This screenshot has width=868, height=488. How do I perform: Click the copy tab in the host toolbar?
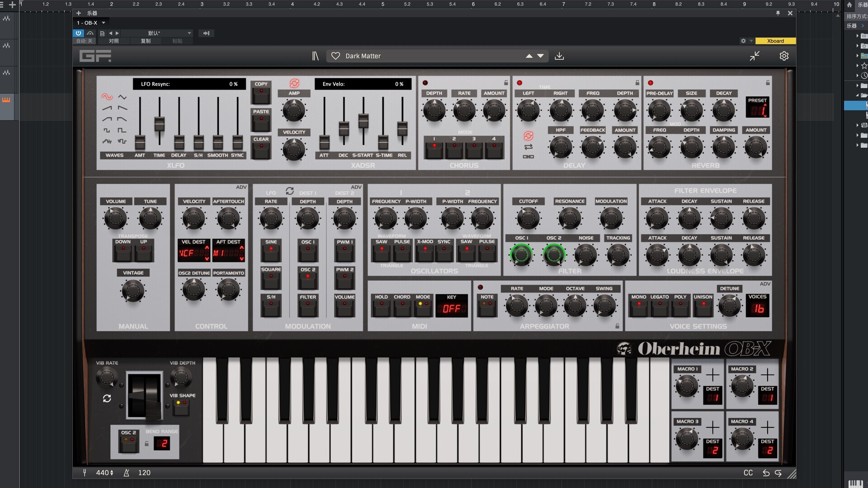[146, 41]
